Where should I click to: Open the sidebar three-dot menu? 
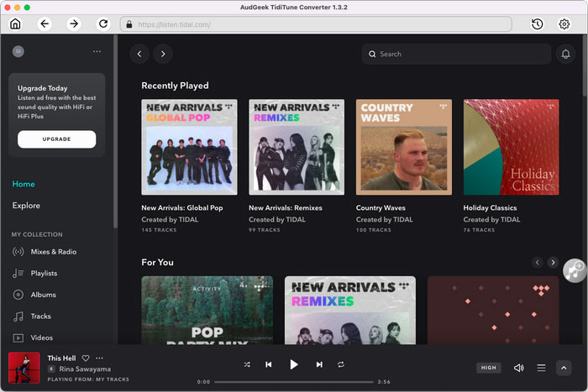[x=97, y=51]
